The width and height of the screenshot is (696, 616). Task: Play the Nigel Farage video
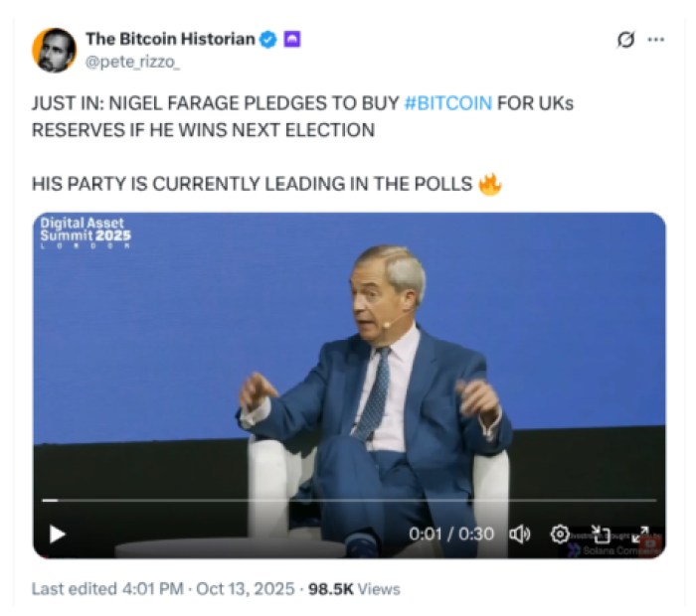57,535
